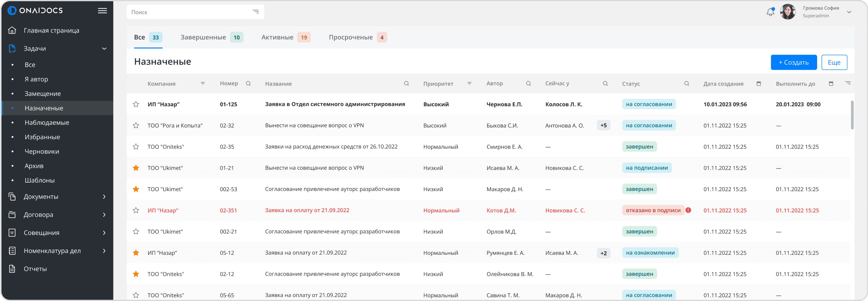The height and width of the screenshot is (301, 868).
Task: Expand the Совещания section chevron
Action: tap(104, 233)
